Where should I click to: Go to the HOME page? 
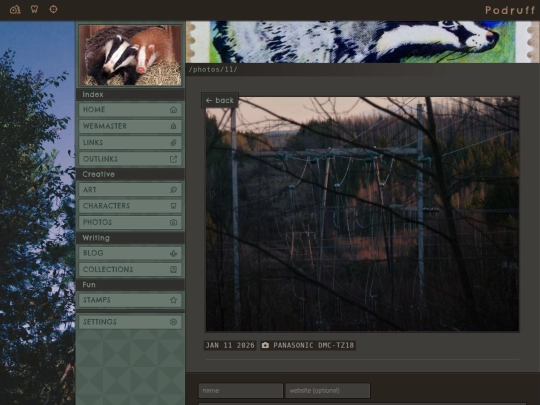130,110
